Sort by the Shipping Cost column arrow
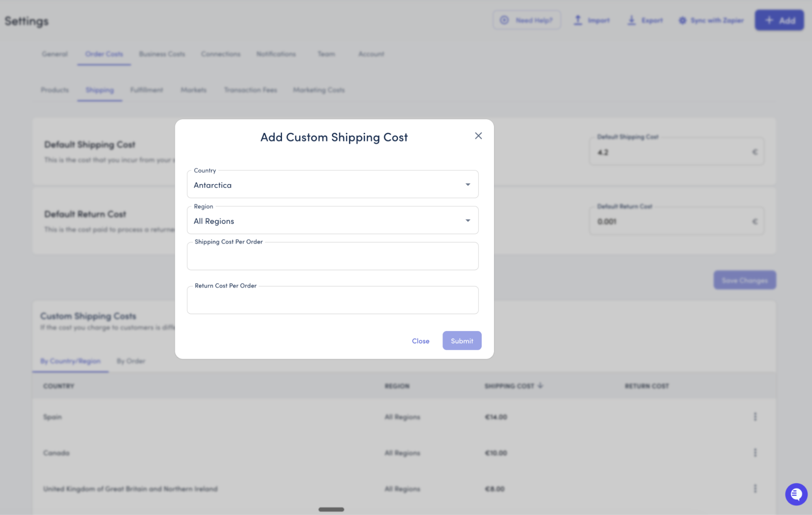This screenshot has height=515, width=812. tap(540, 386)
